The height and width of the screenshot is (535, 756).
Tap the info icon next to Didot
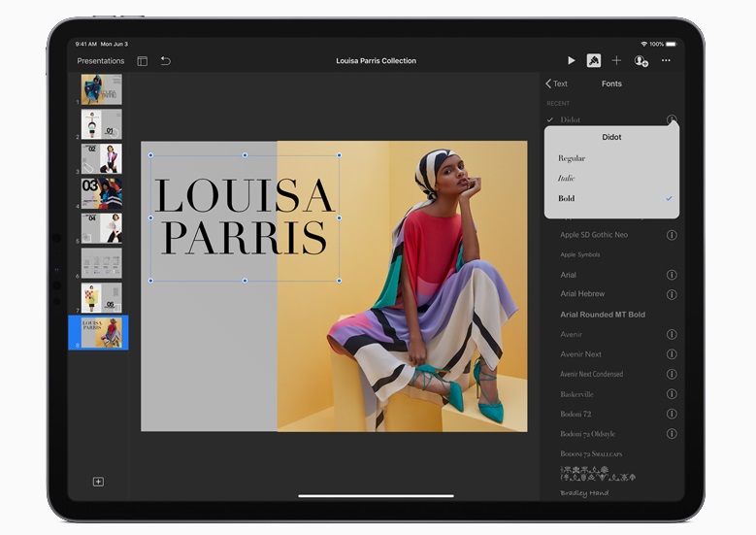point(672,119)
